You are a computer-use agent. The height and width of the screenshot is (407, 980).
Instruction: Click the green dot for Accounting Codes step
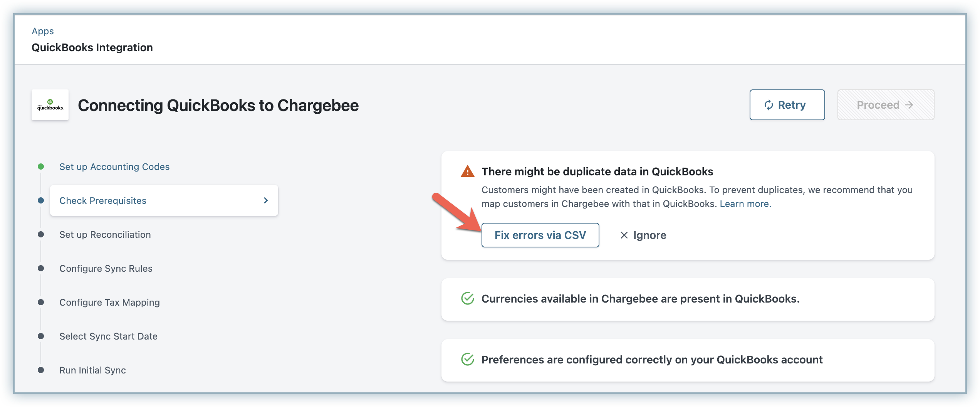pos(41,167)
